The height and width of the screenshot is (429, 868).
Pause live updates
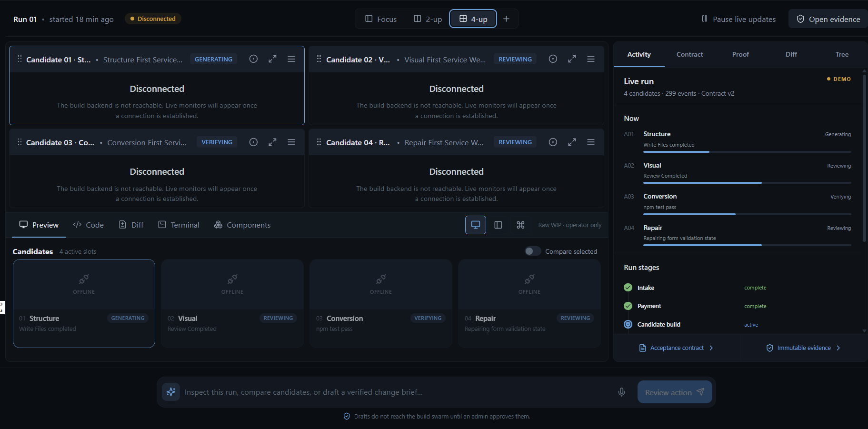click(x=738, y=19)
